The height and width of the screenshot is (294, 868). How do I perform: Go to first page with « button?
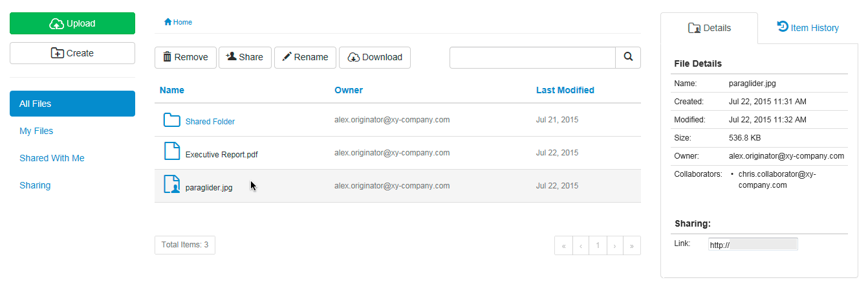pos(563,245)
